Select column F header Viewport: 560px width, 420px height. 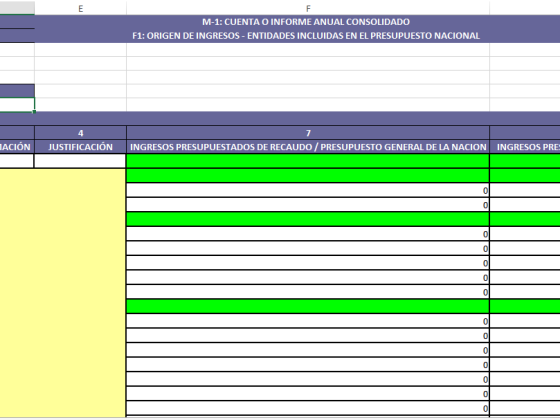coord(308,9)
